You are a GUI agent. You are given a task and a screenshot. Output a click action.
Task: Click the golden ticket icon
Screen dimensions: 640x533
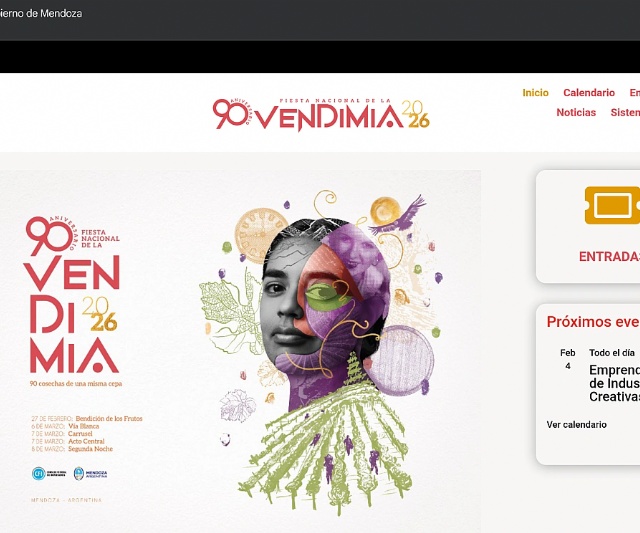click(612, 205)
